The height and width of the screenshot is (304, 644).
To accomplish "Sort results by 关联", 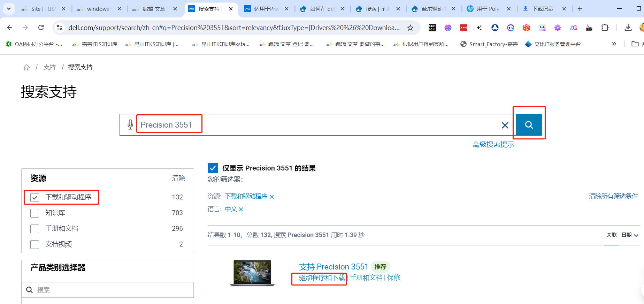I will (612, 235).
